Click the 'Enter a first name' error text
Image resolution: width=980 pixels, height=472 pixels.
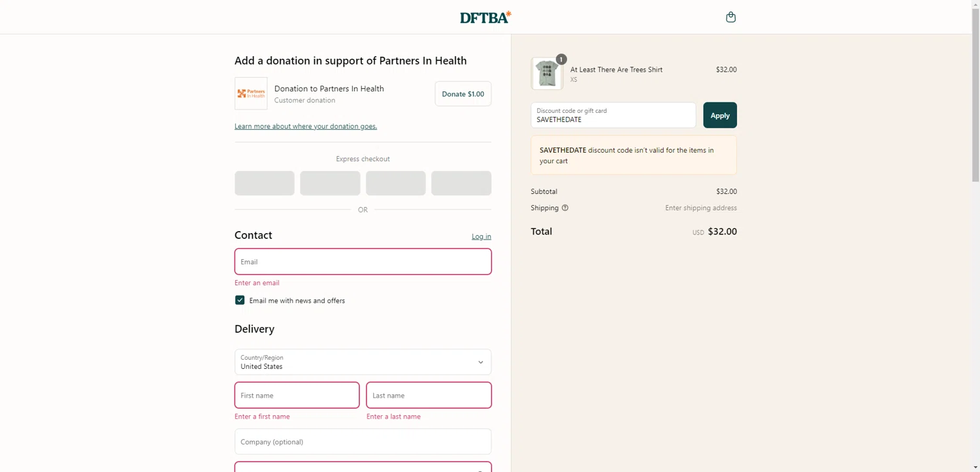(262, 417)
